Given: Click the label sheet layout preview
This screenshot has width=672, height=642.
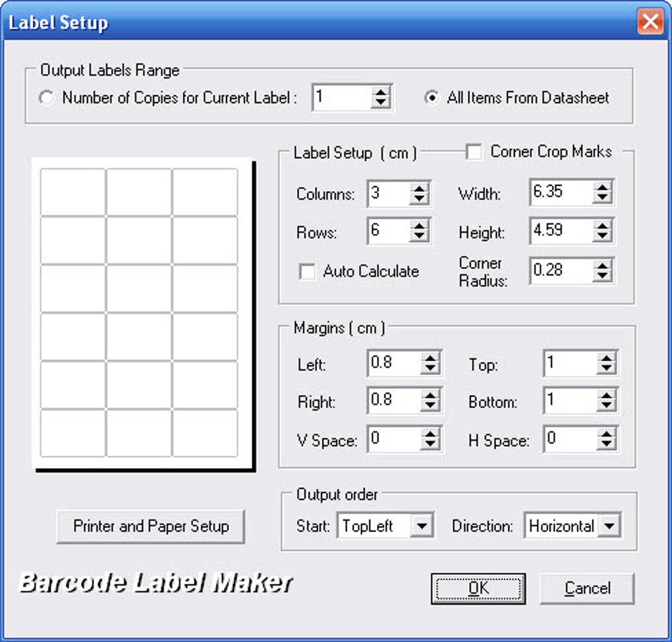Looking at the screenshot, I should [x=143, y=314].
